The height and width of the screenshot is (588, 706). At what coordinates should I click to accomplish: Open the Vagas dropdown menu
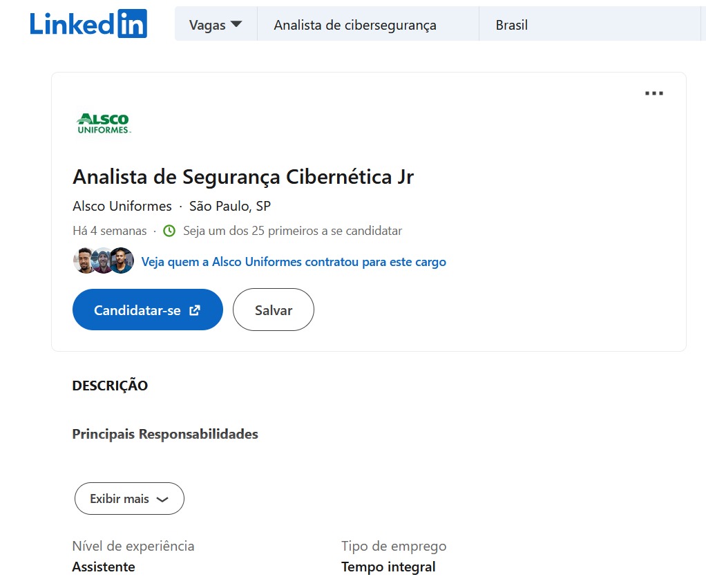216,25
